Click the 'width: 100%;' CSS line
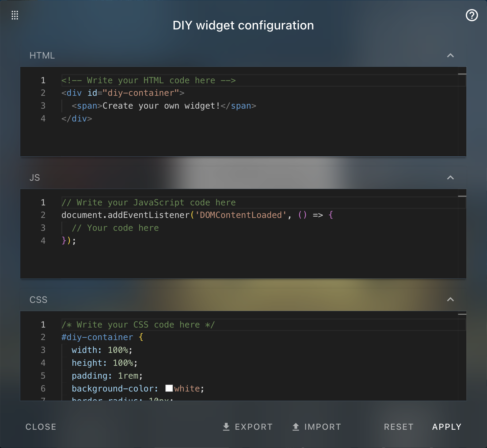The width and height of the screenshot is (487, 448). 102,350
